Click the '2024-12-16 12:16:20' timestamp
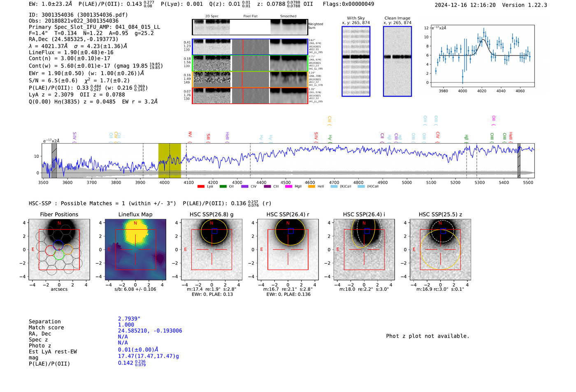Image resolution: width=576 pixels, height=392 pixels. (x=465, y=5)
